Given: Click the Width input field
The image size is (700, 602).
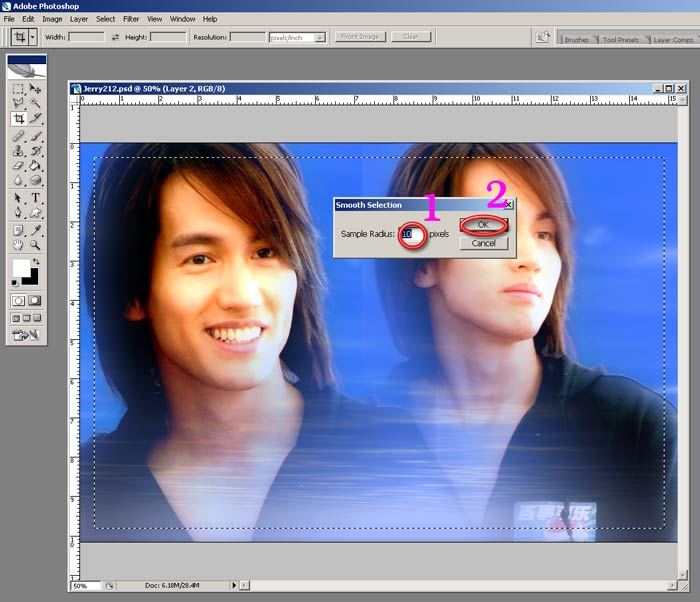Looking at the screenshot, I should click(x=87, y=37).
